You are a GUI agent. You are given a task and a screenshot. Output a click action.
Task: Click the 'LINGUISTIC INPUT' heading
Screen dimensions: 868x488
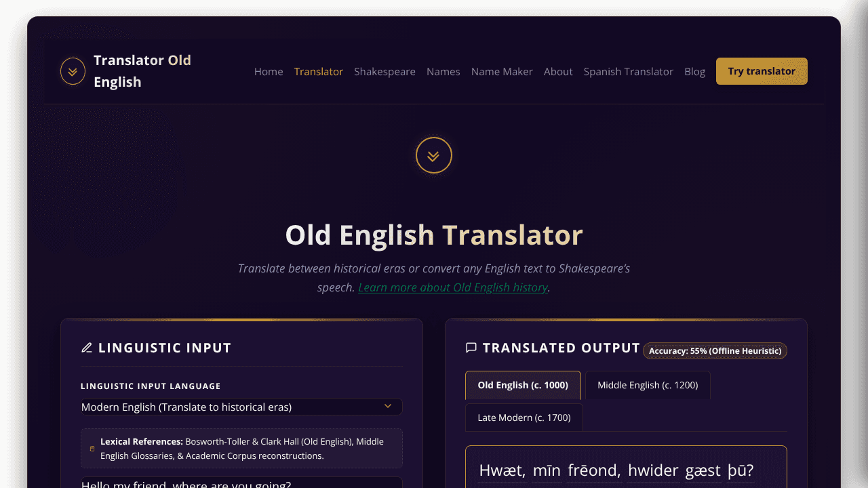[x=165, y=348]
